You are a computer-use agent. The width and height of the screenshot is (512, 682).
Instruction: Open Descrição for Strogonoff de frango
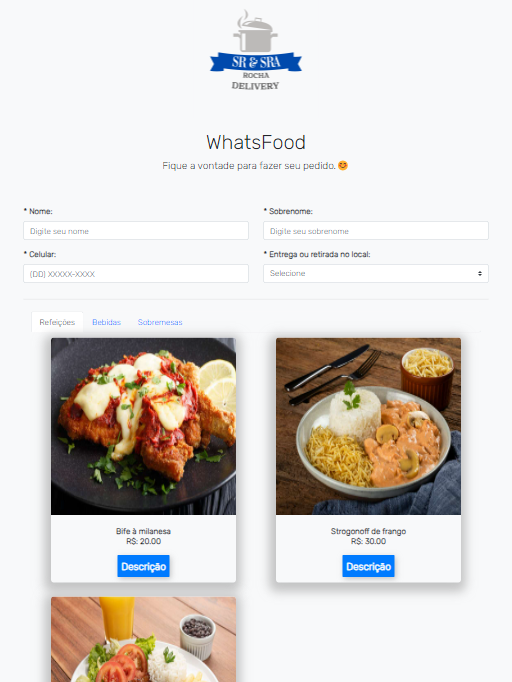pos(368,566)
